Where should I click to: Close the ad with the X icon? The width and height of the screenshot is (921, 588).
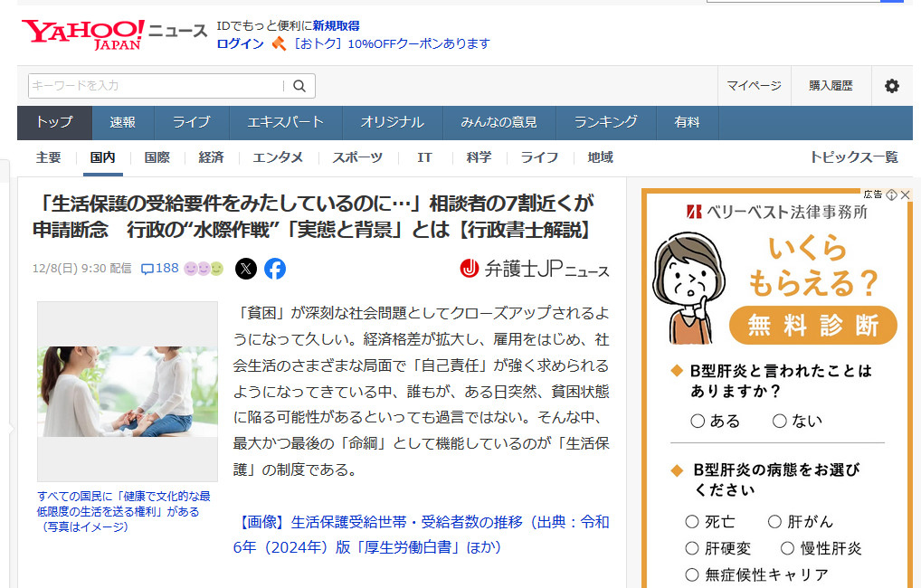point(905,194)
